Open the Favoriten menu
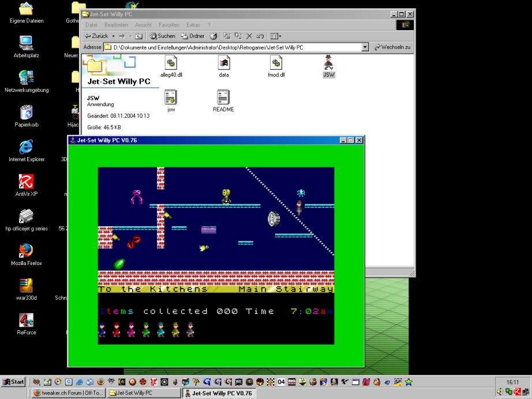 point(169,25)
